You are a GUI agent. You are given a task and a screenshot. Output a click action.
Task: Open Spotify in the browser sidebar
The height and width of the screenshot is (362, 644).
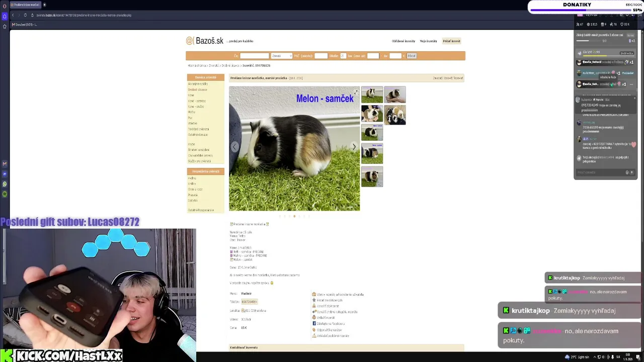(x=5, y=194)
